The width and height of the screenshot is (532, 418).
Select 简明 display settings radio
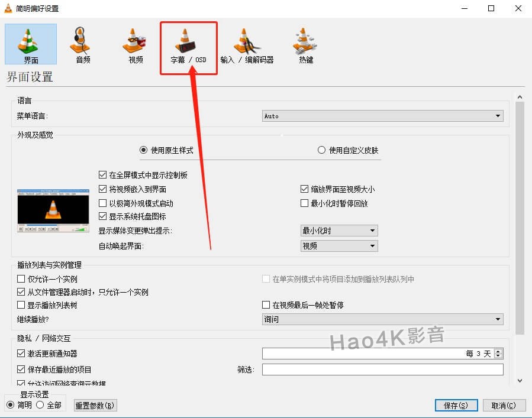click(x=11, y=405)
